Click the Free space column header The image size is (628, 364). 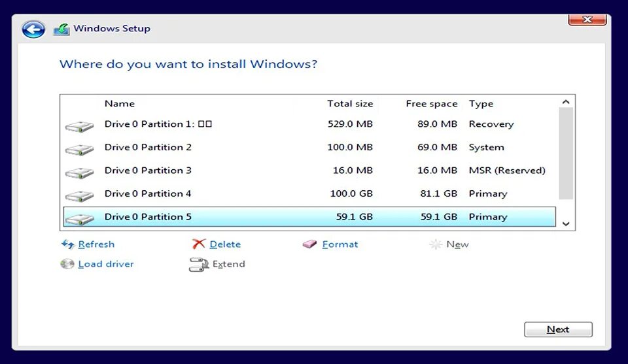click(431, 104)
